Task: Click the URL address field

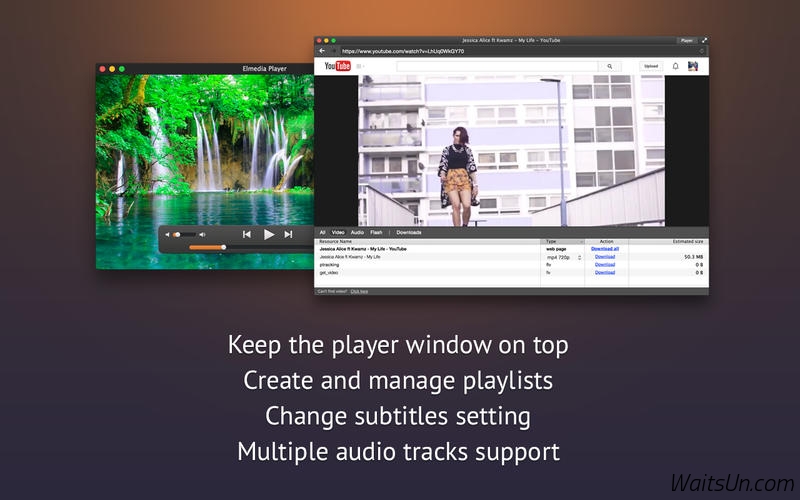Action: pos(518,51)
